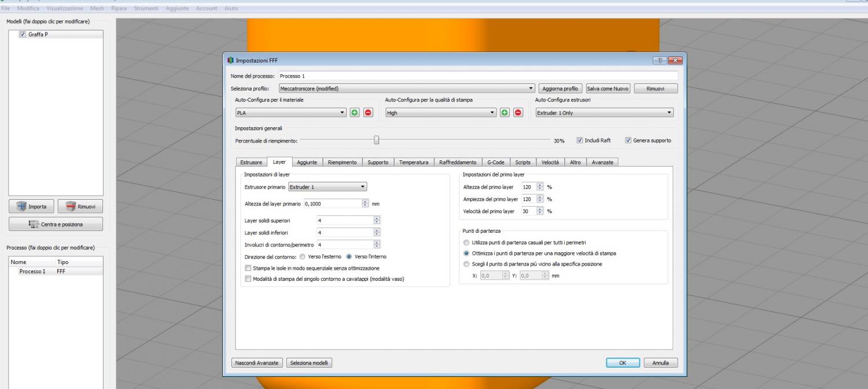The height and width of the screenshot is (389, 868).
Task: Click red minus icon next to PLA material
Action: click(368, 113)
